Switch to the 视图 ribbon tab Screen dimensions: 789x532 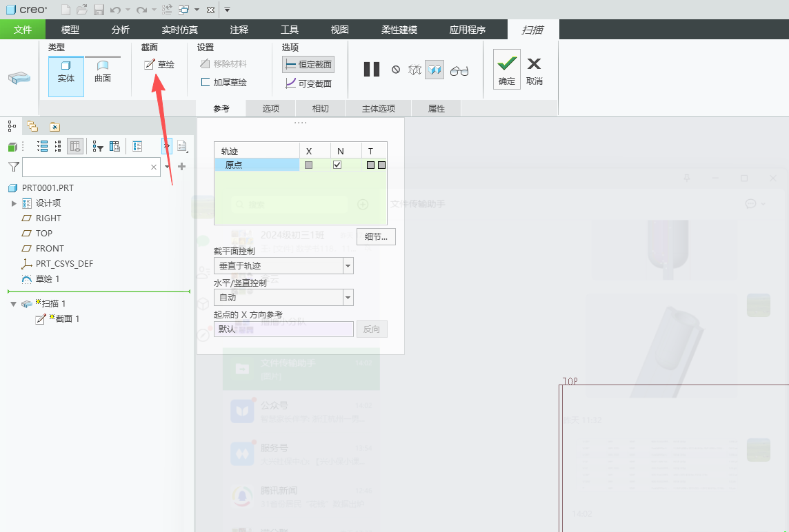(339, 30)
